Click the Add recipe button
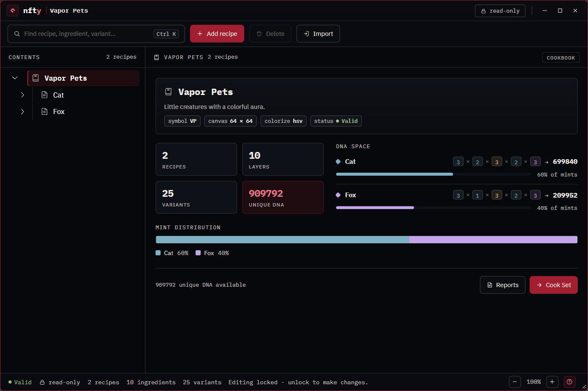This screenshot has height=391, width=588. pyautogui.click(x=217, y=34)
